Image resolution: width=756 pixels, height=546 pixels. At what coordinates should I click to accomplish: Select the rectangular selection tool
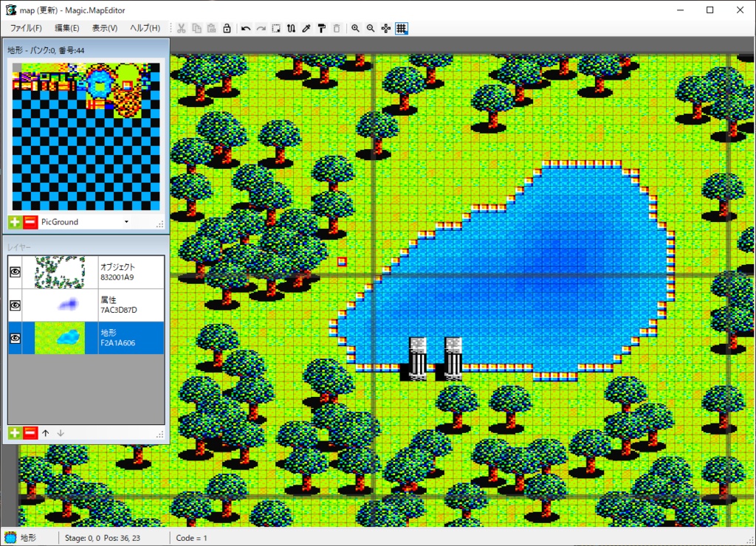tap(276, 29)
